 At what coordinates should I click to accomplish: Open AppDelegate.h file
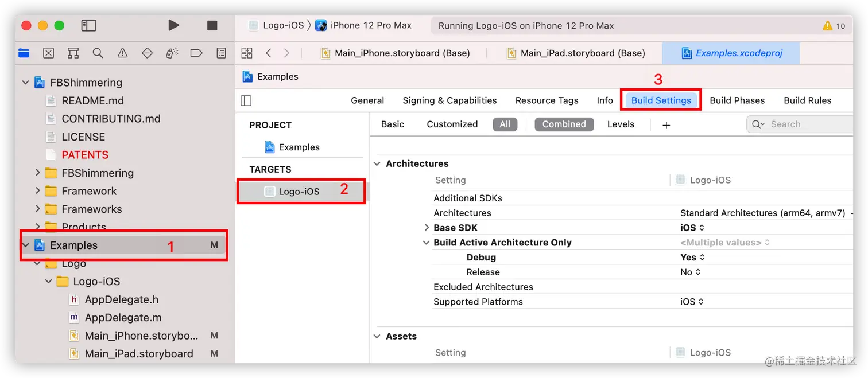121,299
